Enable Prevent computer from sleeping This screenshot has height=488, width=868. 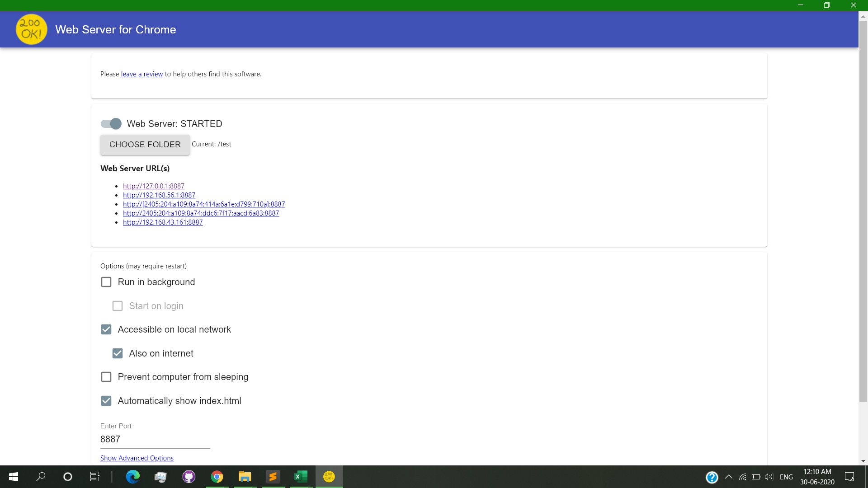[x=106, y=377]
